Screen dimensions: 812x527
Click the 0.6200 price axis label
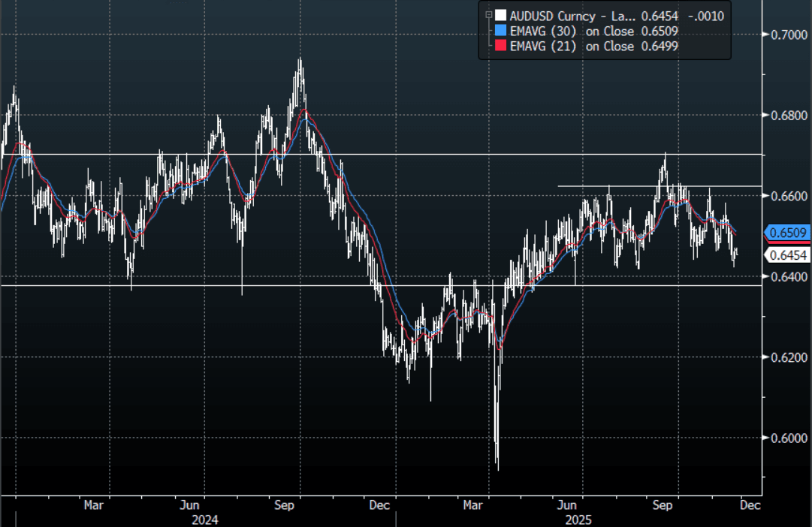(784, 357)
